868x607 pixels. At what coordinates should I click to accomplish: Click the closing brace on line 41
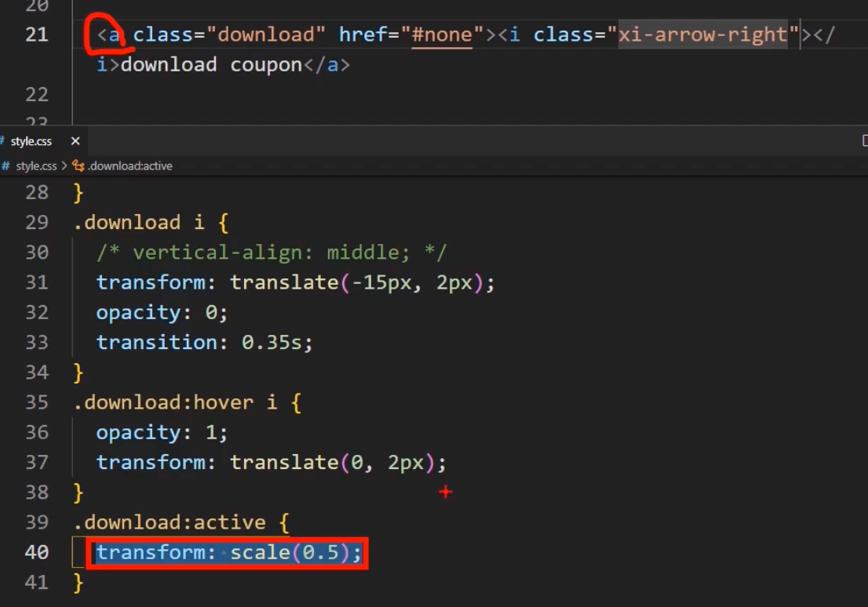[78, 583]
